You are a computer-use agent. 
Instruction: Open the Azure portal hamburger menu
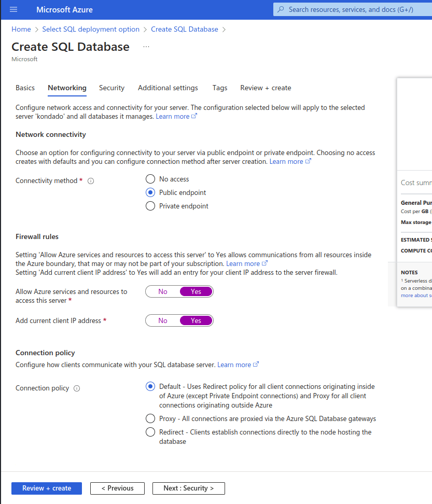(x=13, y=9)
